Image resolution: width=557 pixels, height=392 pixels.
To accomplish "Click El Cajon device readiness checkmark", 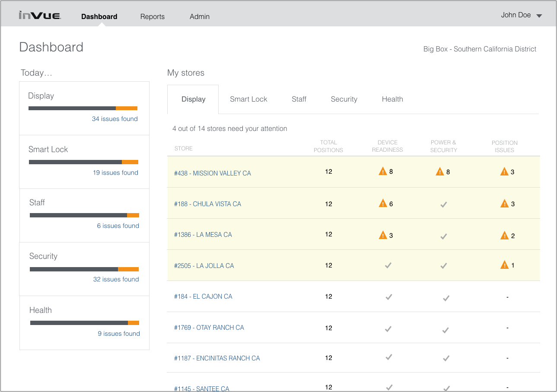I will tap(389, 297).
